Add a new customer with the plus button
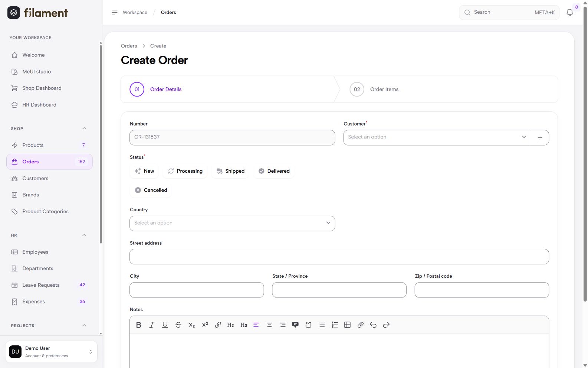 (x=540, y=137)
